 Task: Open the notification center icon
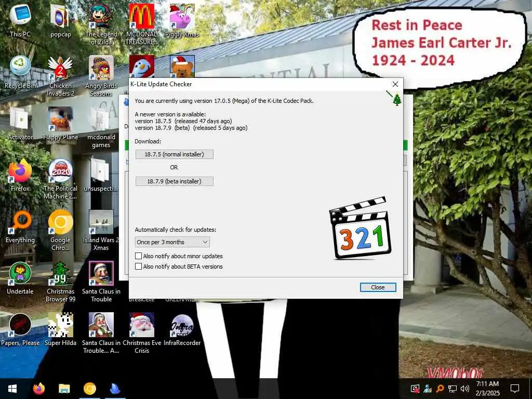(x=515, y=389)
